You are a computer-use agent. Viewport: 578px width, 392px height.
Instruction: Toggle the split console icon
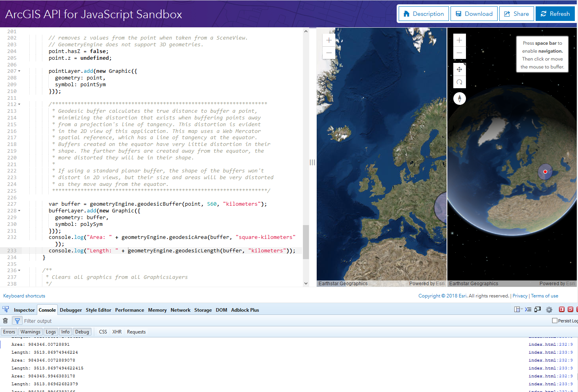click(528, 309)
